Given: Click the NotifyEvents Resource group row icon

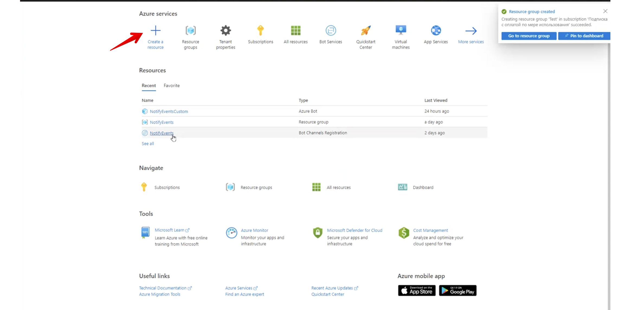Looking at the screenshot, I should [x=145, y=122].
